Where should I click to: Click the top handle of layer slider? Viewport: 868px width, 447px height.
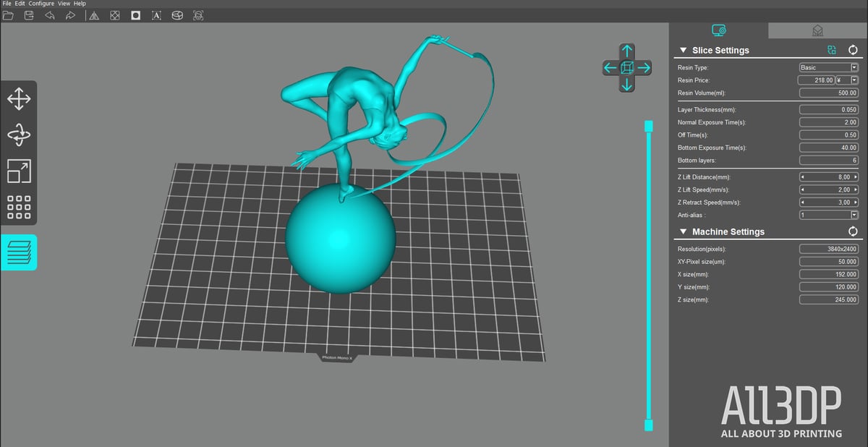point(649,127)
